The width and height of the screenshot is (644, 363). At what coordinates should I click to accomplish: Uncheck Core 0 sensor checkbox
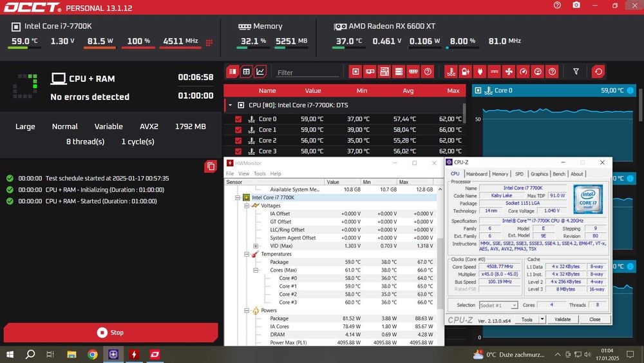[x=238, y=119]
